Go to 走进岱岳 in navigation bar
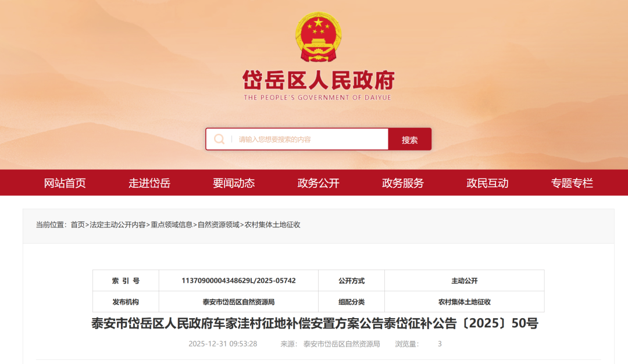 [149, 183]
